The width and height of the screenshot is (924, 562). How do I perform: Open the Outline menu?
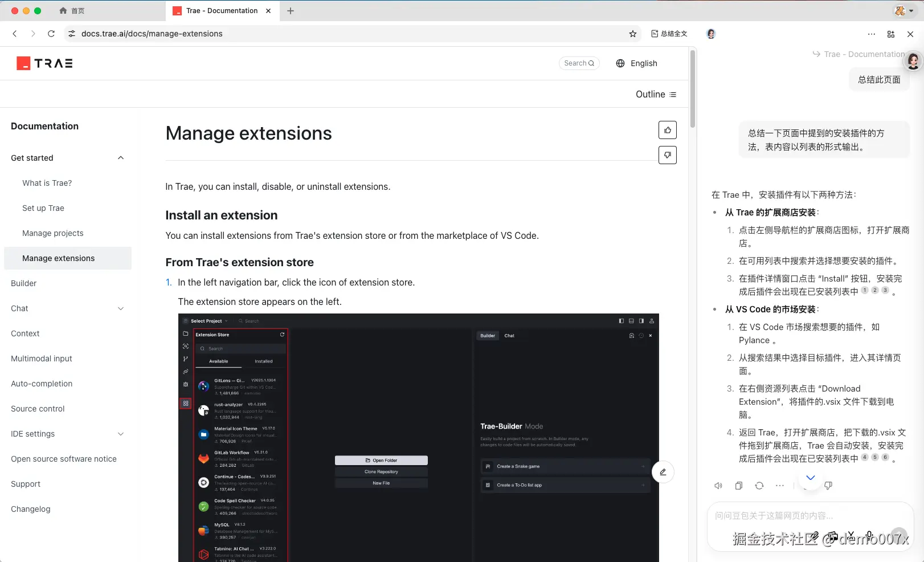pyautogui.click(x=656, y=94)
